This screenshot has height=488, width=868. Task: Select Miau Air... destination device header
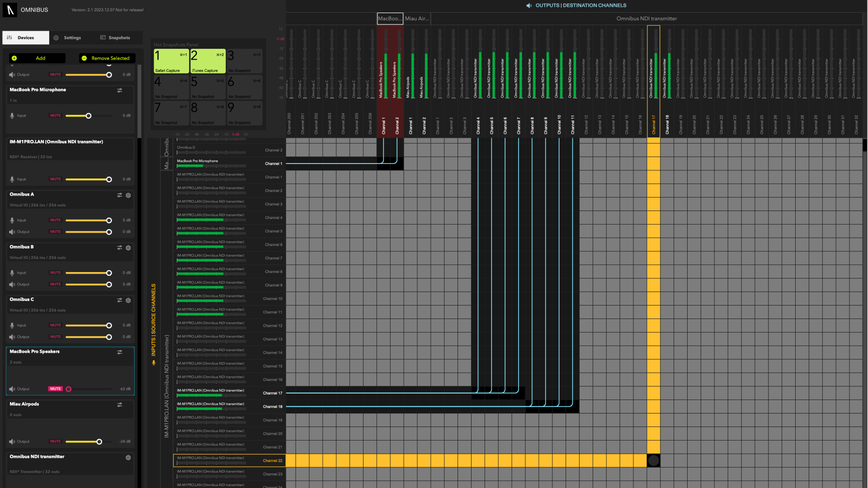[417, 19]
